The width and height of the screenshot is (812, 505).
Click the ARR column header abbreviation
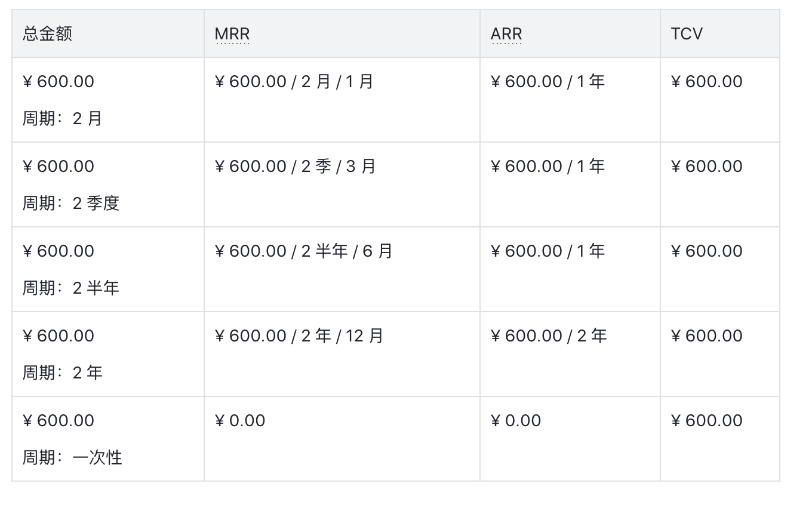pyautogui.click(x=506, y=34)
